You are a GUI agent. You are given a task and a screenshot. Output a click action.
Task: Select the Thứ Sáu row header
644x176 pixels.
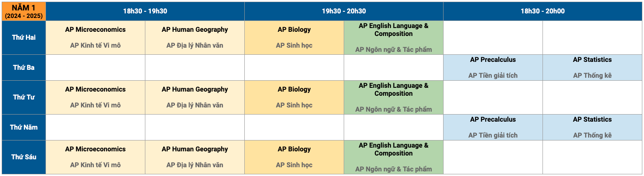point(24,157)
